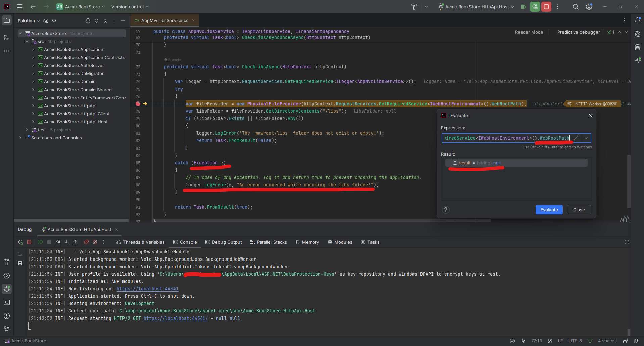Switch to the Threads & Variables tab
Image resolution: width=644 pixels, height=346 pixels.
click(140, 242)
